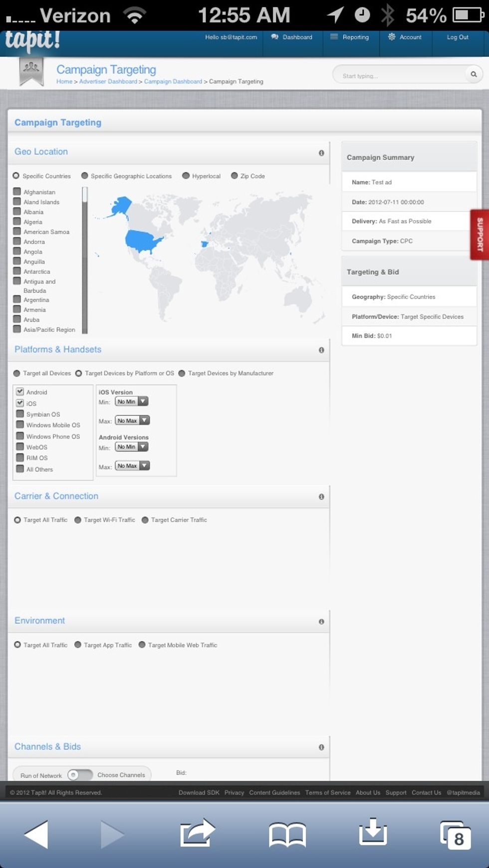Open the Geo Location info icon

[321, 153]
